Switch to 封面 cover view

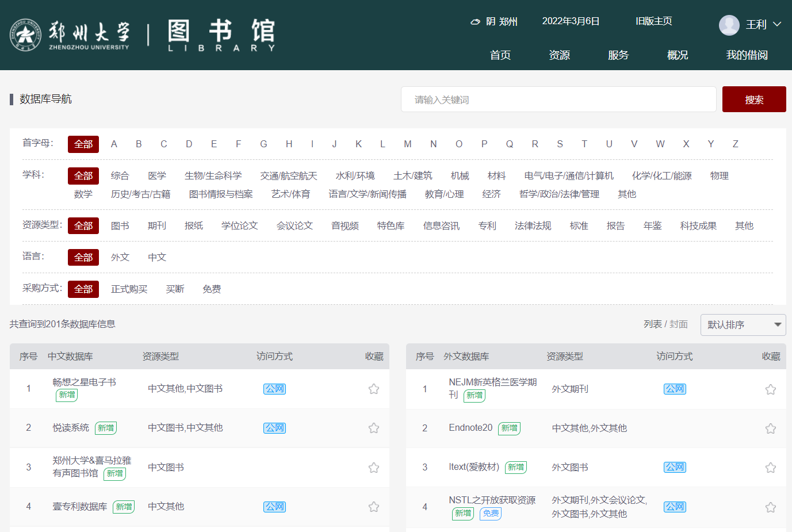click(x=679, y=324)
